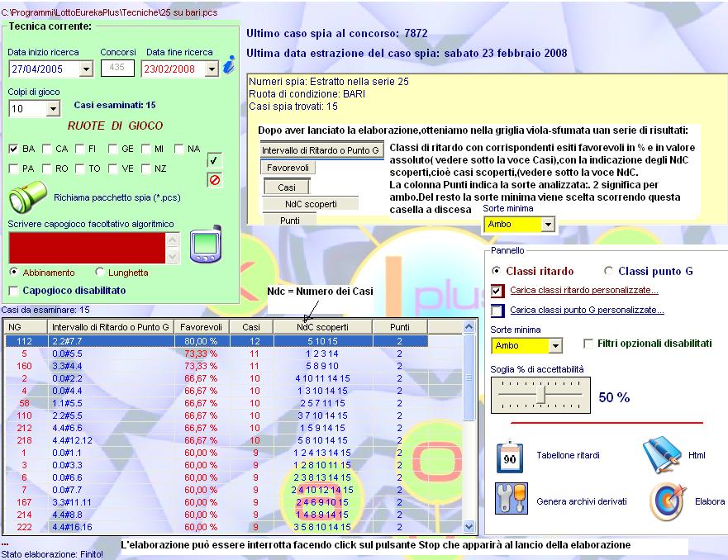Enable the CA wheel checkbox
The height and width of the screenshot is (560, 728).
coord(46,149)
